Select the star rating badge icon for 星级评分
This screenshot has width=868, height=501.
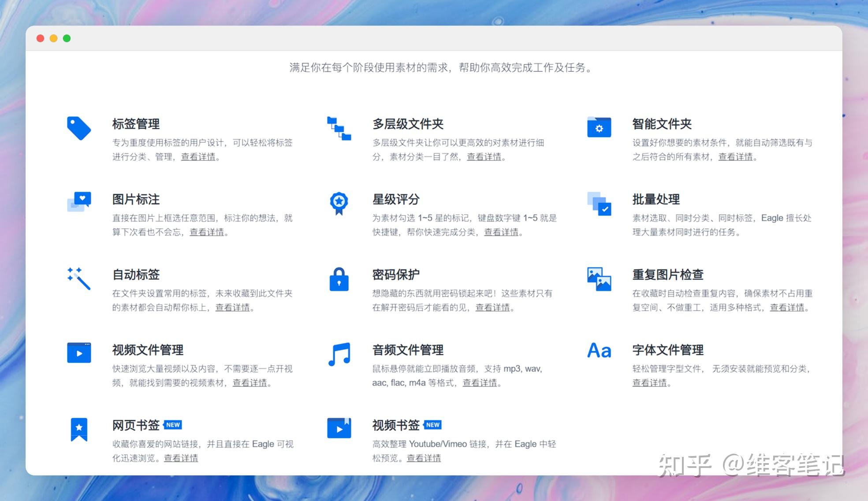coord(338,204)
